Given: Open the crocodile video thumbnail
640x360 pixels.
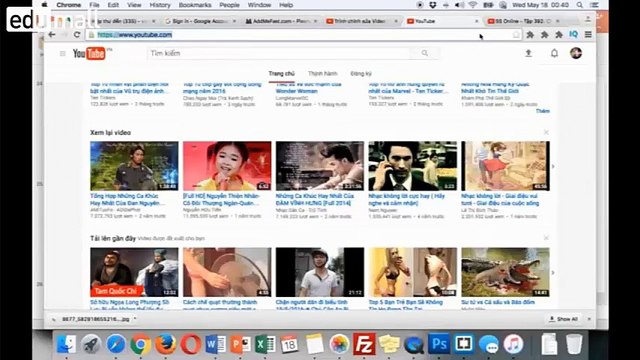Looking at the screenshot, I should 505,272.
